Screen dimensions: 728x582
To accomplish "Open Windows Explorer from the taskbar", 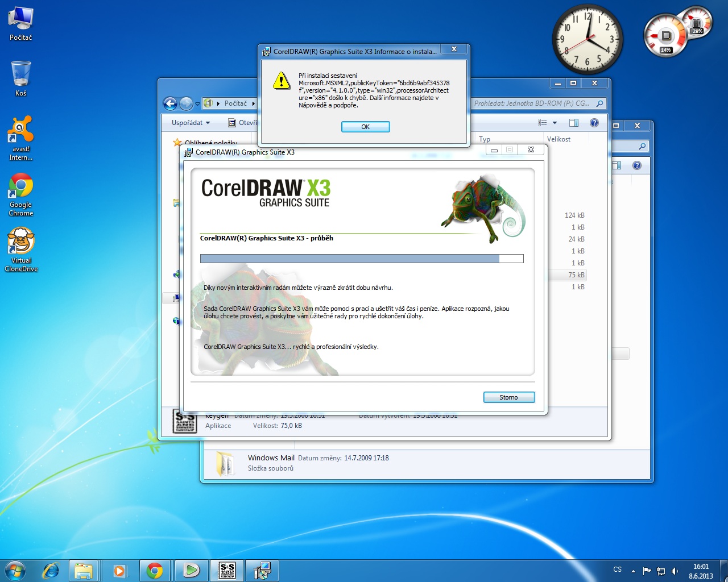I will (x=84, y=570).
